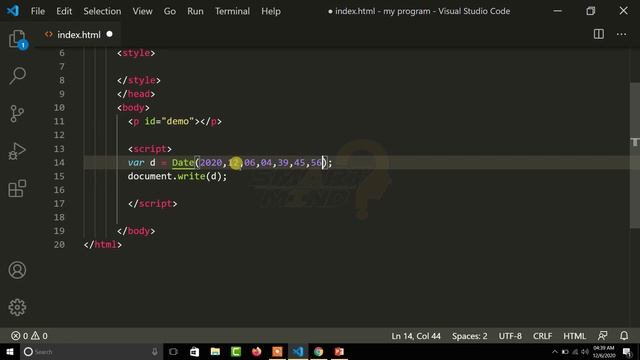Click the VS Code logo icon in title bar
Image resolution: width=640 pixels, height=360 pixels.
click(13, 11)
